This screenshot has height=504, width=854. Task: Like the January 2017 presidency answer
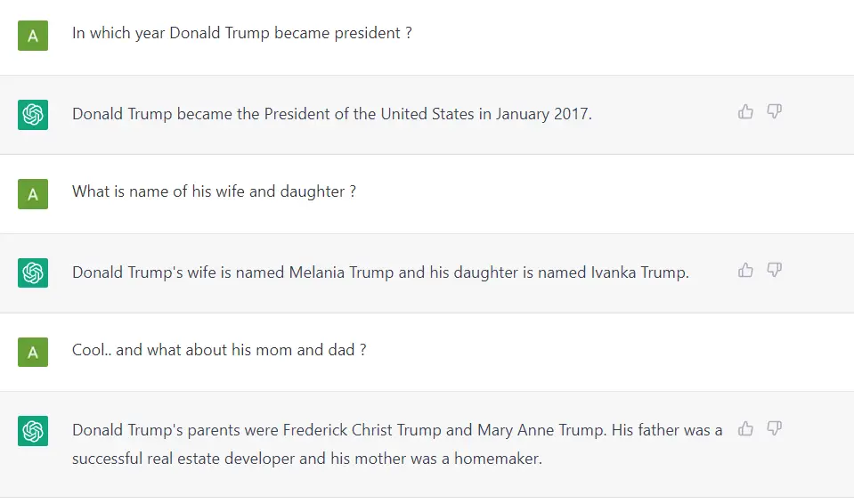pos(745,112)
